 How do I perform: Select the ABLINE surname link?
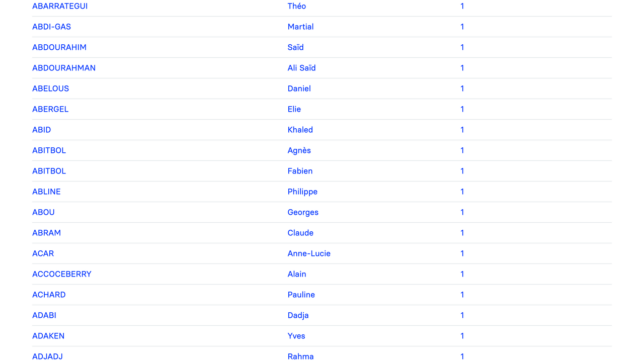click(46, 192)
